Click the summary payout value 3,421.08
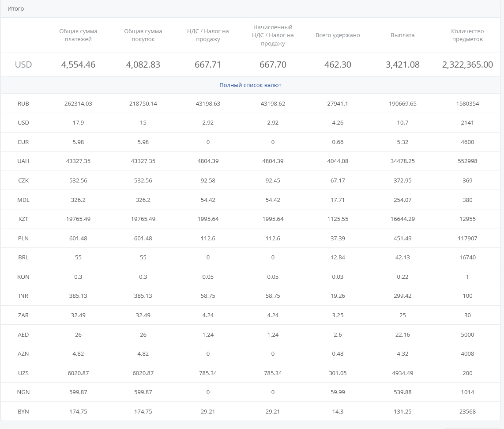The width and height of the screenshot is (504, 429). coord(402,65)
